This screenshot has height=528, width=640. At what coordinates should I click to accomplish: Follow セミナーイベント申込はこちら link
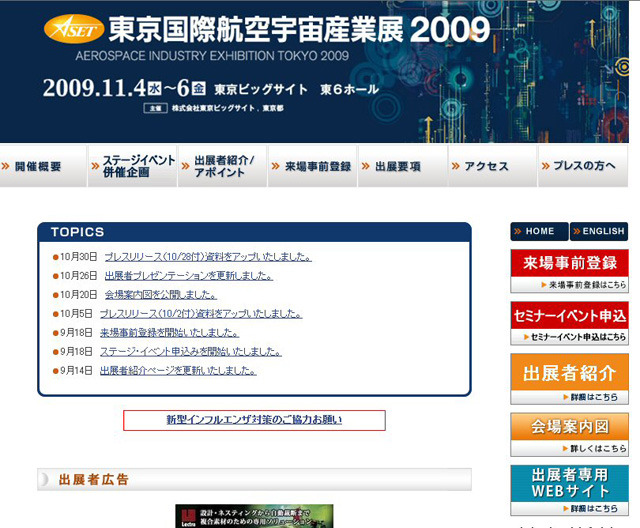(x=575, y=337)
